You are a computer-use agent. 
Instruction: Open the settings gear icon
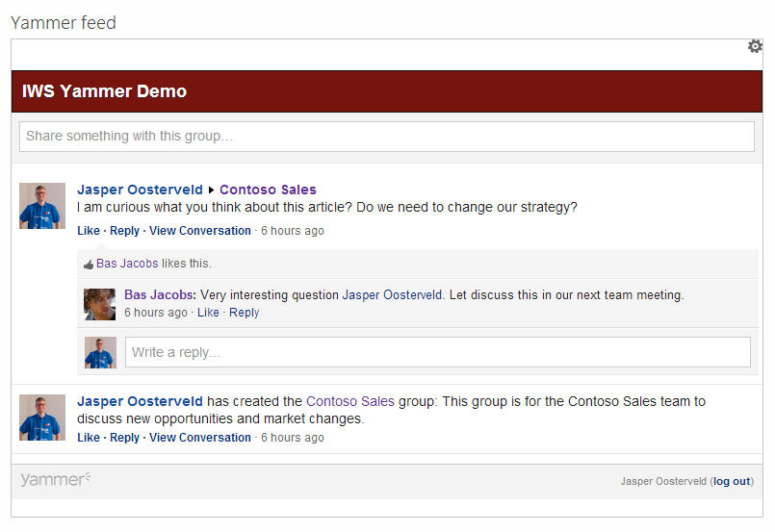point(755,46)
